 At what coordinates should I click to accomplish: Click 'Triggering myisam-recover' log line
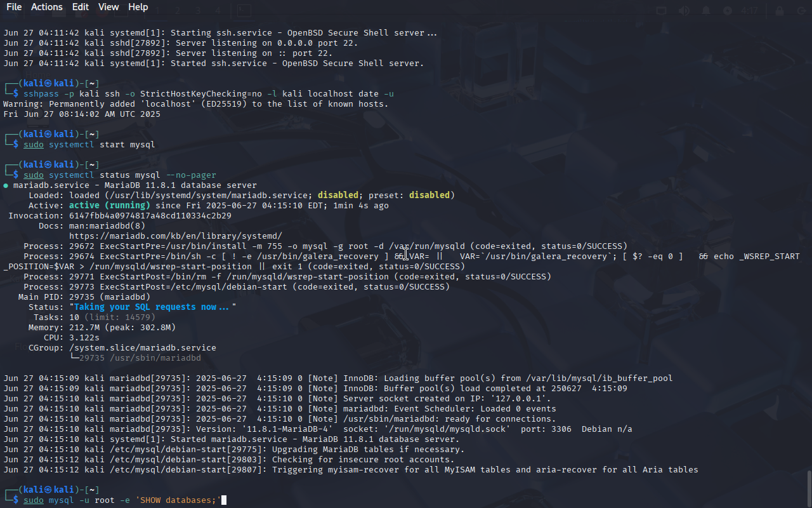pos(351,470)
